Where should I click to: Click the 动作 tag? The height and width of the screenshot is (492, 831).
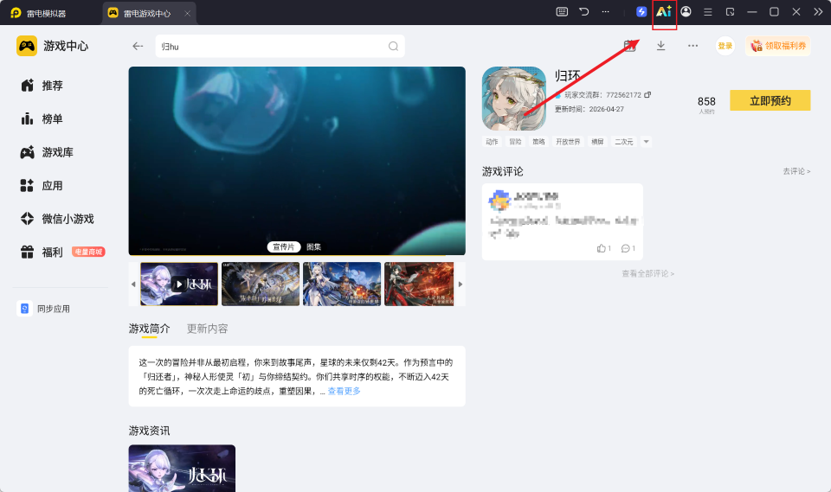coord(492,142)
